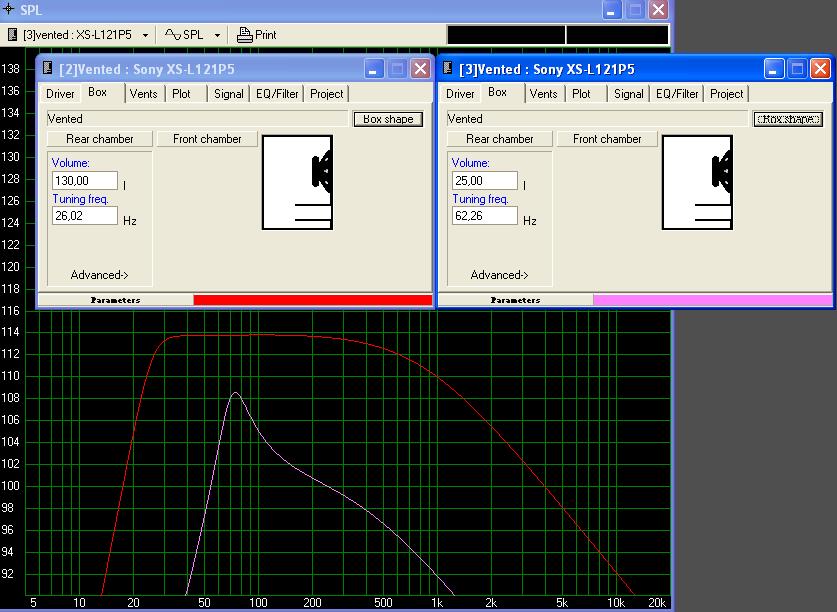This screenshot has height=612, width=837.
Task: Open Driver tab in [3]Vented window
Action: coord(460,94)
